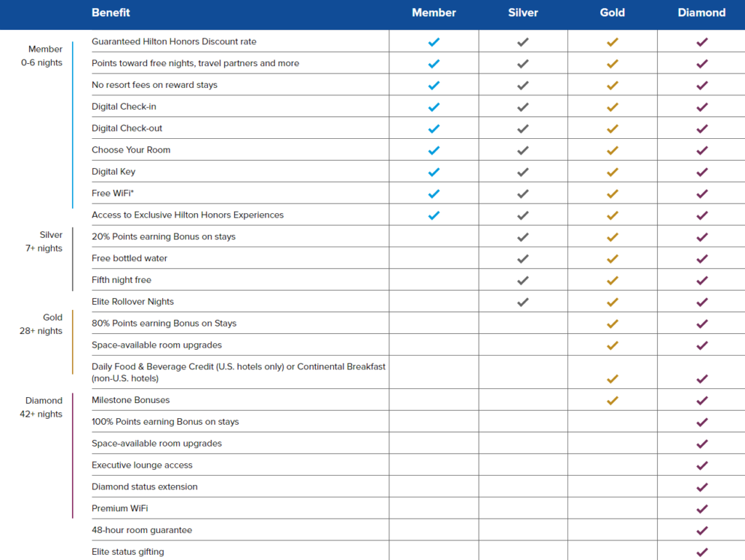
Task: Click Diamond checkmark for Executive lounge access
Action: (702, 465)
